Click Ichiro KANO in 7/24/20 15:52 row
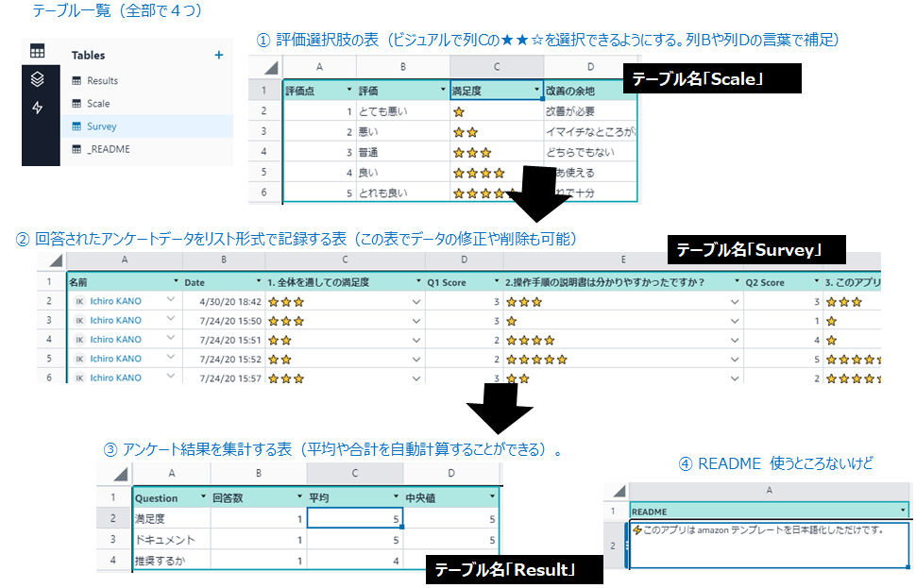Image resolution: width=916 pixels, height=588 pixels. (115, 359)
